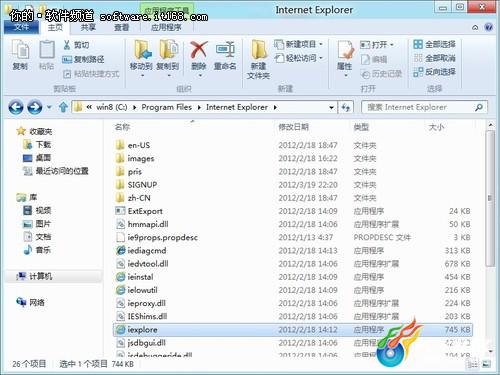The width and height of the screenshot is (500, 375).
Task: Sort by the Date modified (修改日期) column
Action: pos(293,127)
